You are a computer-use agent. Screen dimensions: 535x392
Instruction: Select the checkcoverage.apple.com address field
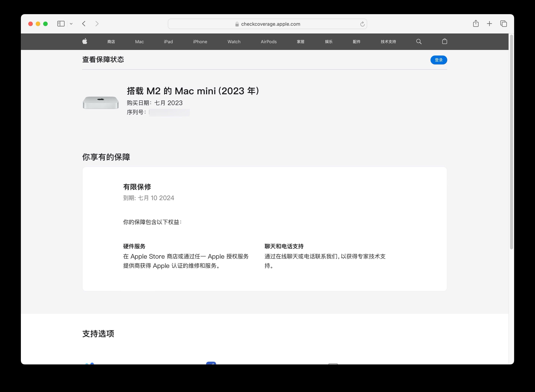point(267,24)
